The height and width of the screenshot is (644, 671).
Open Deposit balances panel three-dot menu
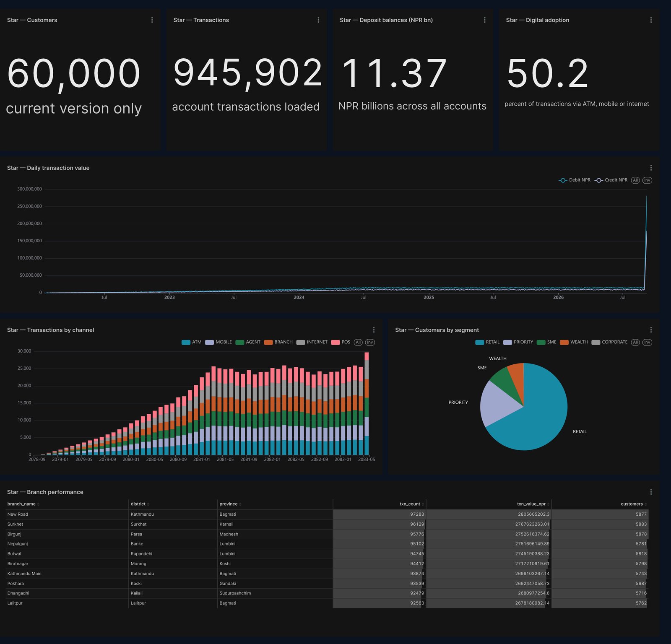[484, 20]
